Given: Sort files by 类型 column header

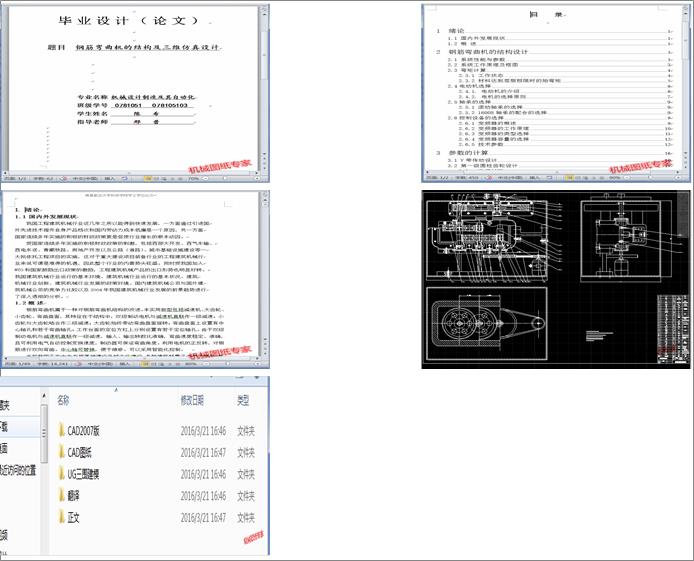Looking at the screenshot, I should click(243, 400).
